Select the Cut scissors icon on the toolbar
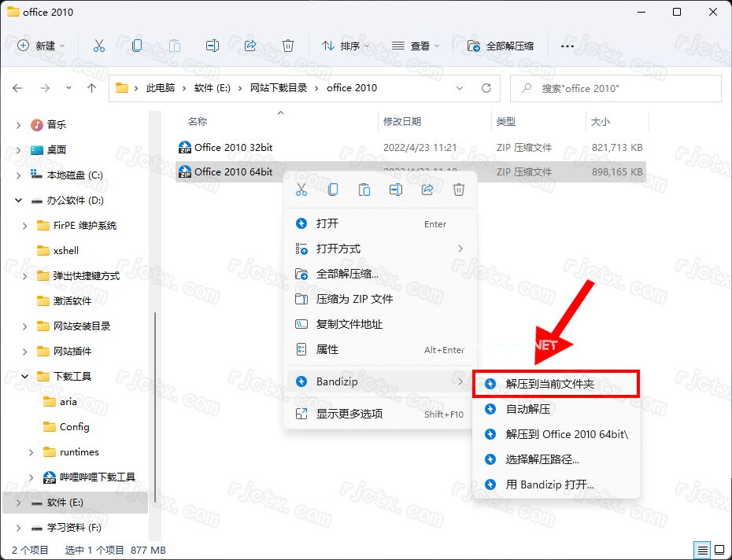 [99, 46]
